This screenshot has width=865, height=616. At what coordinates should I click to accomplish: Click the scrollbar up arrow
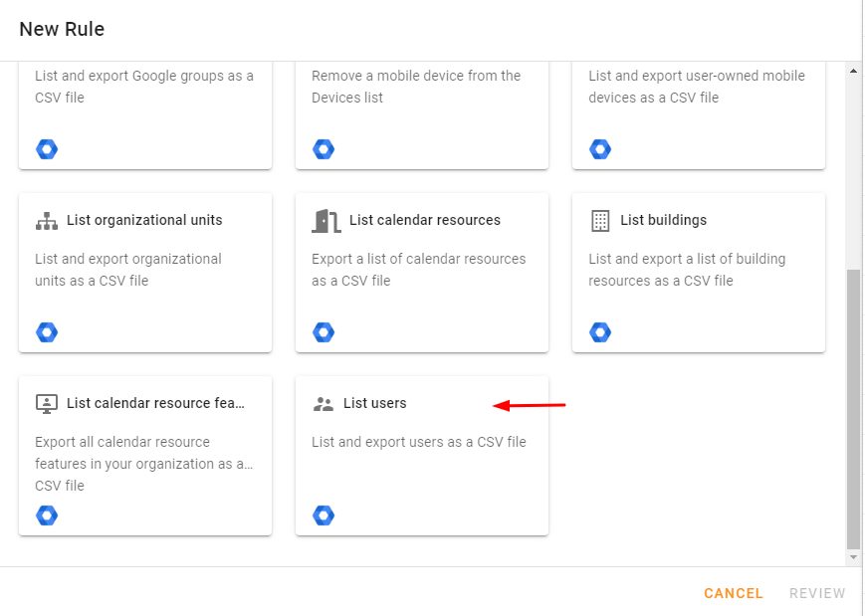853,71
